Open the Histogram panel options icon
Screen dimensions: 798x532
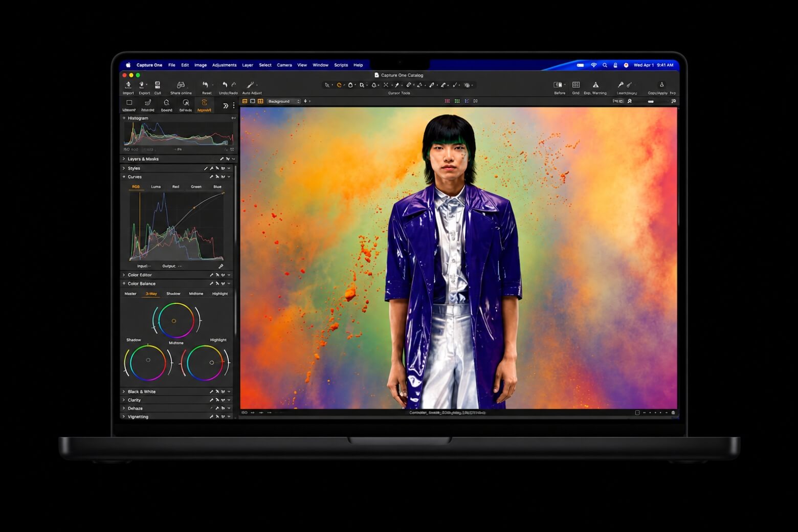tap(233, 118)
